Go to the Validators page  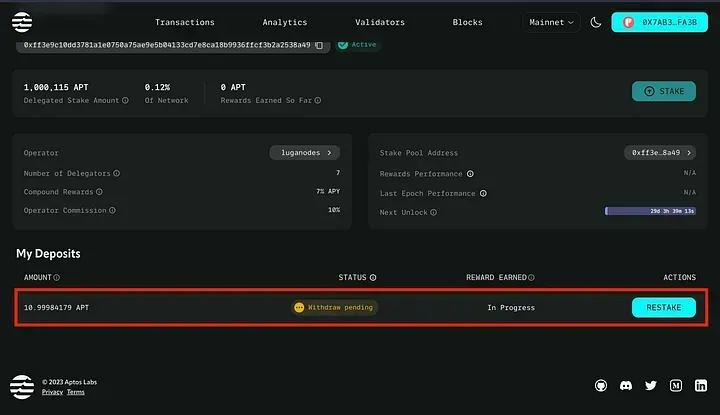point(380,22)
